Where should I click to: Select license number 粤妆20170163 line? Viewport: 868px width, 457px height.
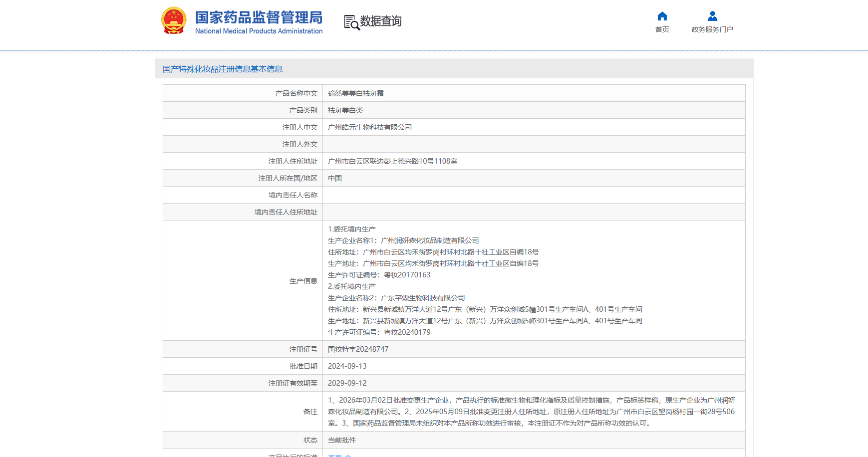click(379, 275)
